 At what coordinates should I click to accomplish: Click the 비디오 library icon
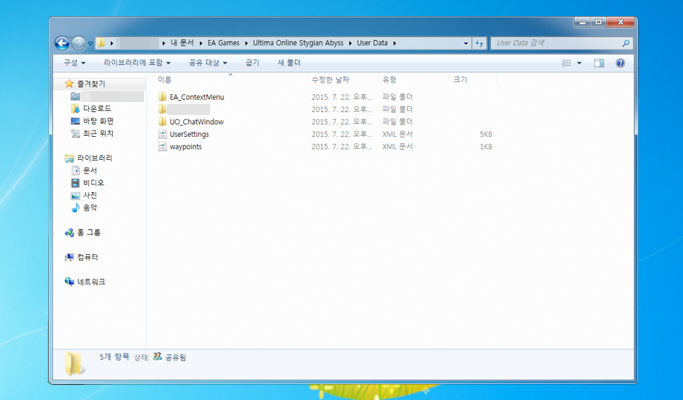(75, 183)
